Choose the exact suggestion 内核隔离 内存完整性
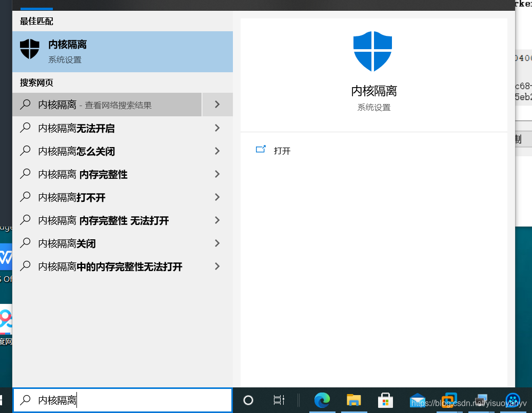Image resolution: width=532 pixels, height=413 pixels. click(x=83, y=174)
